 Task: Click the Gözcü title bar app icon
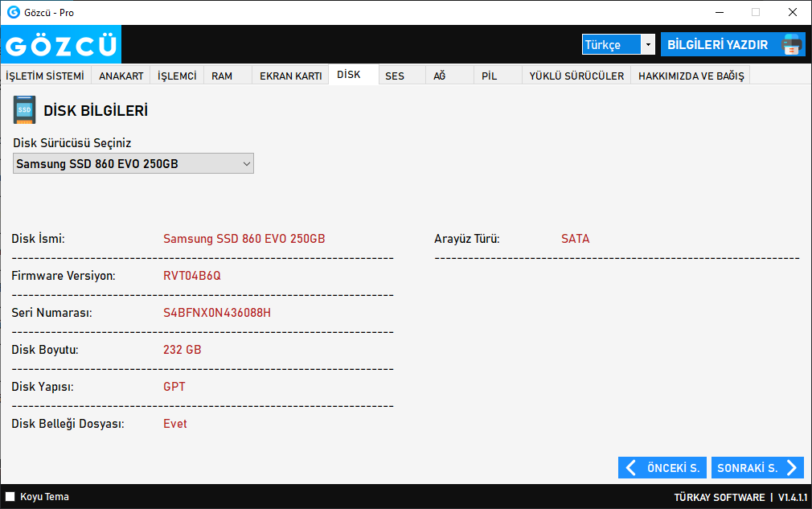(14, 12)
